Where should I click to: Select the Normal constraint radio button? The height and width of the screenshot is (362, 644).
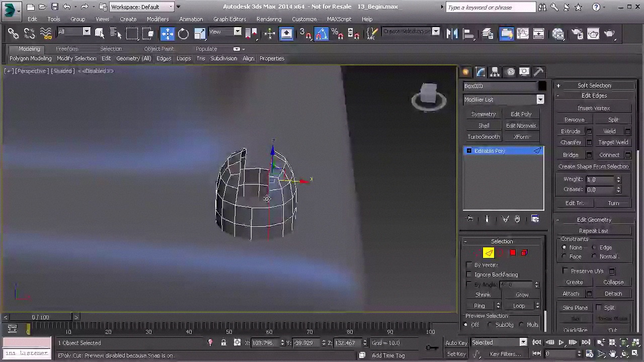click(594, 256)
